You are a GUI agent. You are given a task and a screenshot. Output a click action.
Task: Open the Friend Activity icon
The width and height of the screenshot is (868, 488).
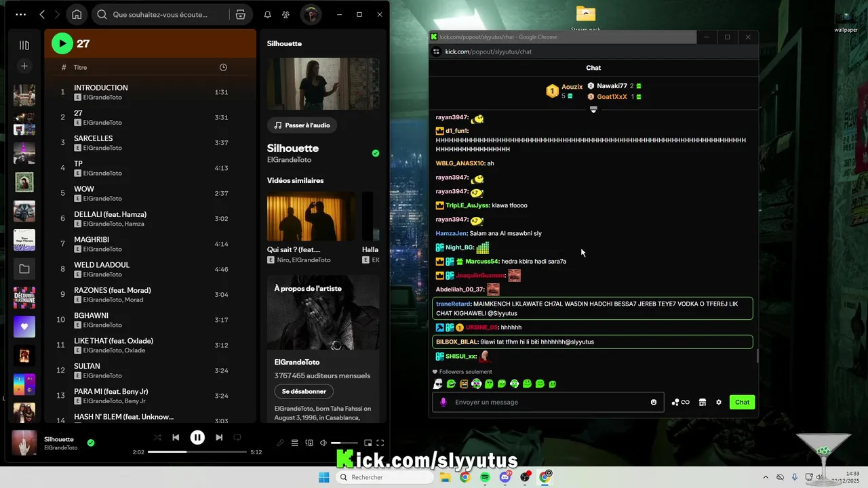coord(285,14)
